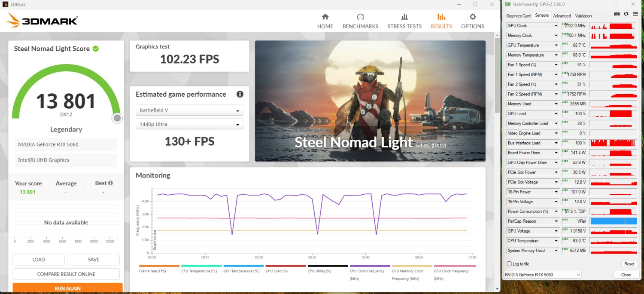644x294 pixels.
Task: Open the HOME section in 3DMark
Action: click(x=325, y=21)
